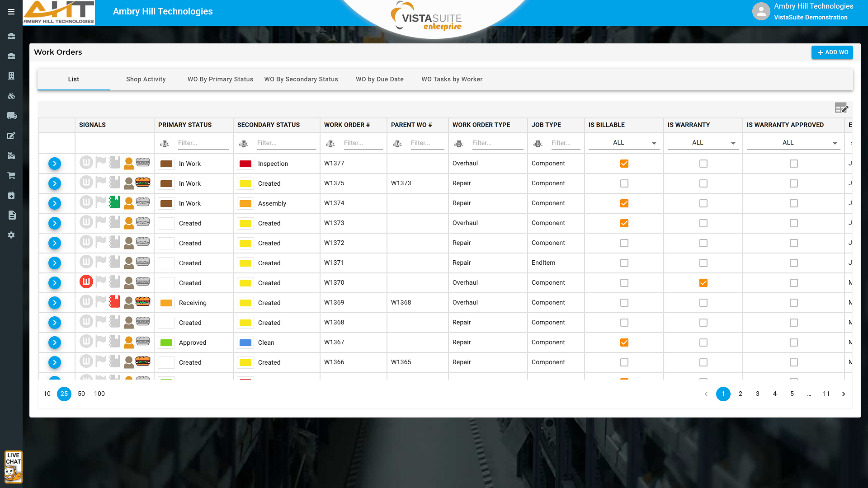Switch to the Shop Activity tab

pos(146,79)
